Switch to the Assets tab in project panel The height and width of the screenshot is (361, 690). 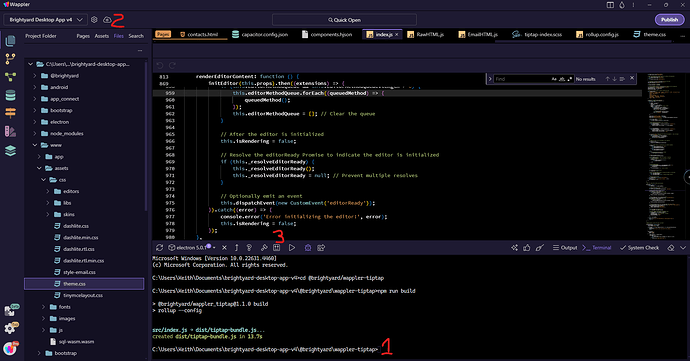pos(102,36)
